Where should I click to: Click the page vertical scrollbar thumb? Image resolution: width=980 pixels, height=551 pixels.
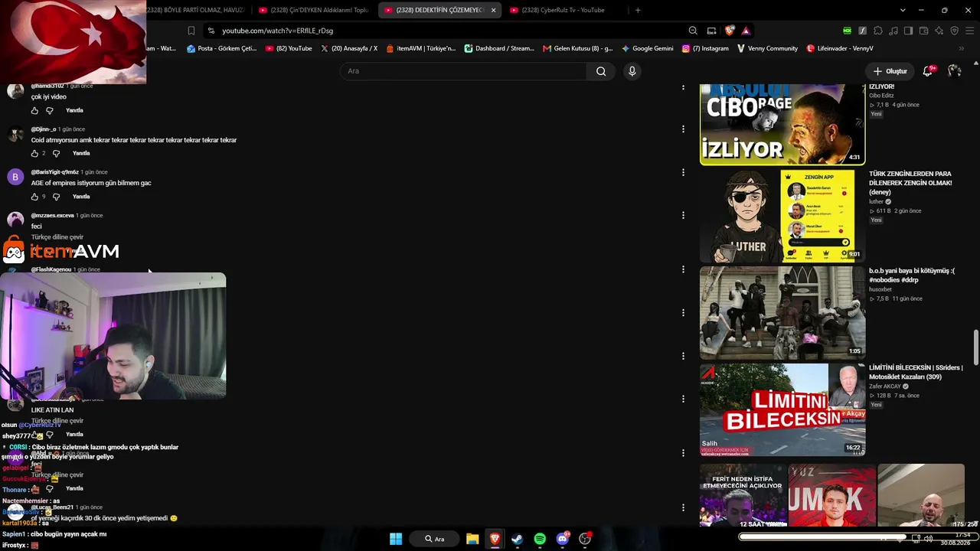click(x=975, y=348)
